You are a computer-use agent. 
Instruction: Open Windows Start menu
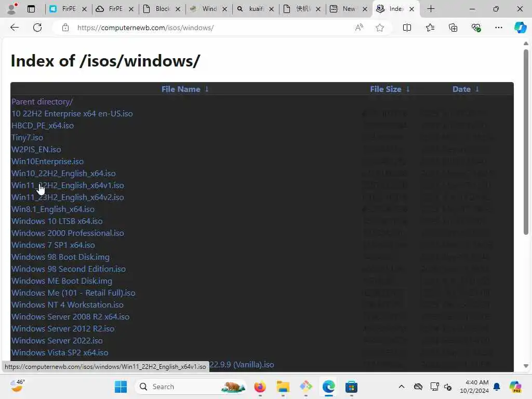pos(121,387)
